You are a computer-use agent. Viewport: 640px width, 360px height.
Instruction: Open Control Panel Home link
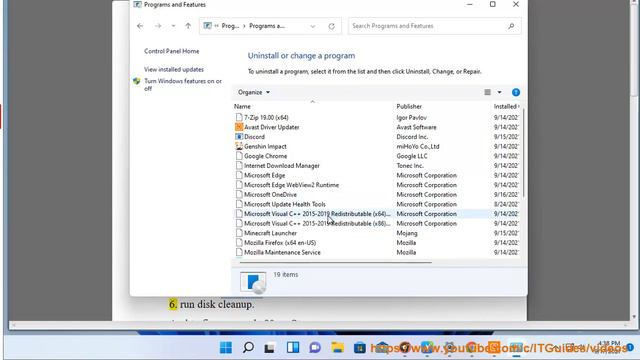coord(171,51)
